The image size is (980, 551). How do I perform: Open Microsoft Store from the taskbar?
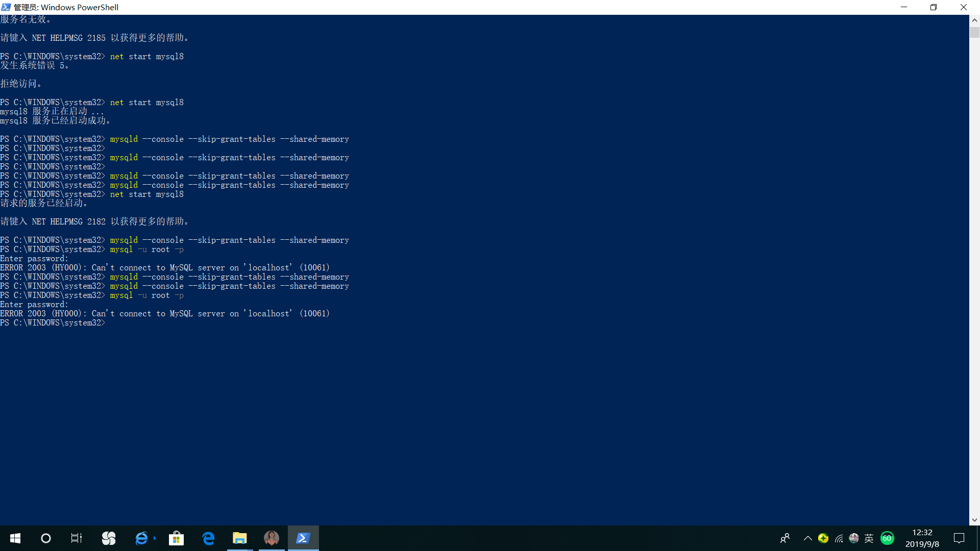click(176, 538)
